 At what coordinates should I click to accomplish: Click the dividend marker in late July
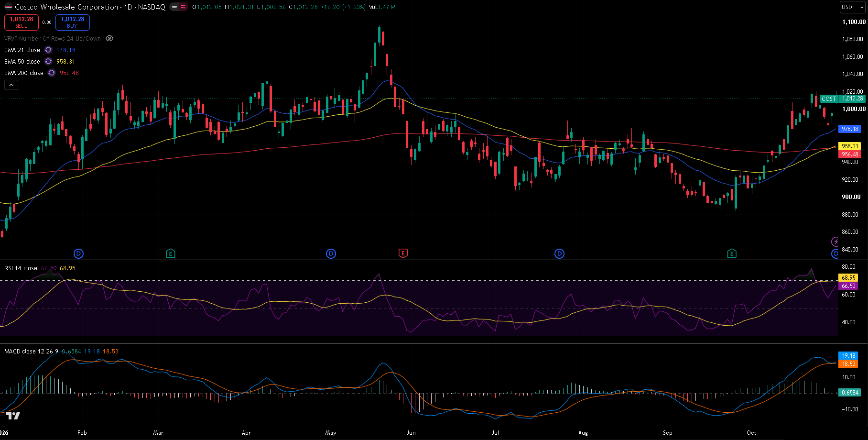(x=559, y=253)
